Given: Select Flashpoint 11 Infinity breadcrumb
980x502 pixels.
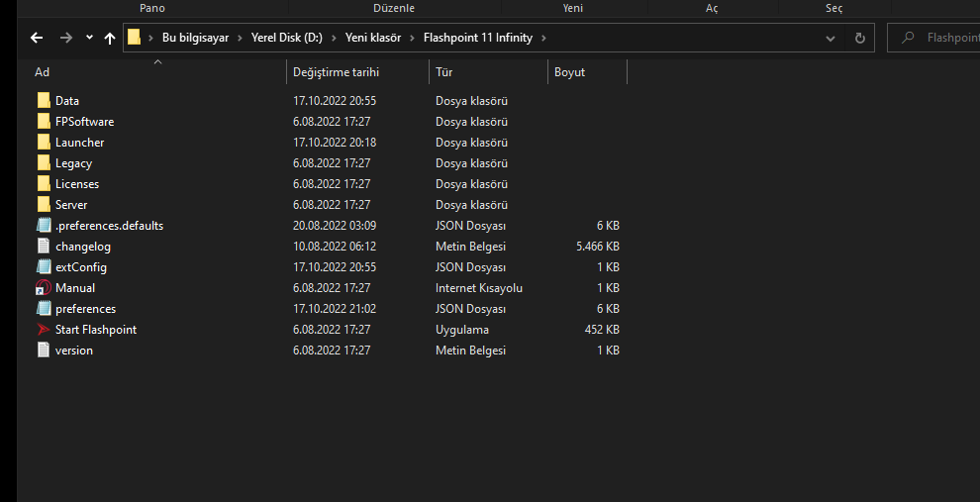Looking at the screenshot, I should (478, 38).
